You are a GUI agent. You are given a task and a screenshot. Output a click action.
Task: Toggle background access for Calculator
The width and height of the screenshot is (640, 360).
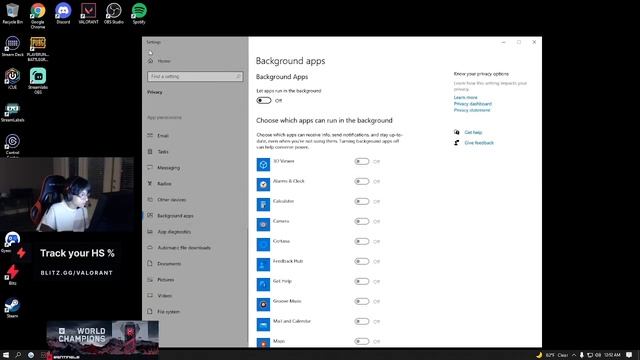(x=362, y=202)
